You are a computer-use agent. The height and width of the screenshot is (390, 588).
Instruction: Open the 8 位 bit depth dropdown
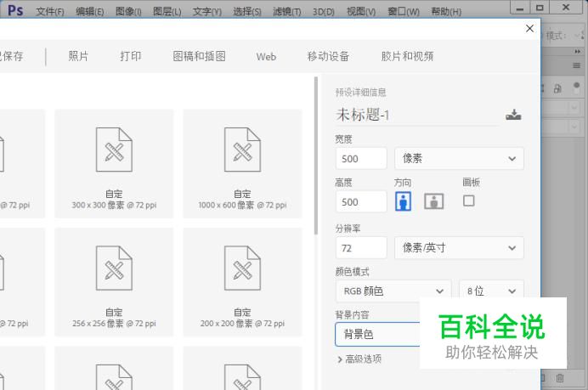pyautogui.click(x=491, y=291)
